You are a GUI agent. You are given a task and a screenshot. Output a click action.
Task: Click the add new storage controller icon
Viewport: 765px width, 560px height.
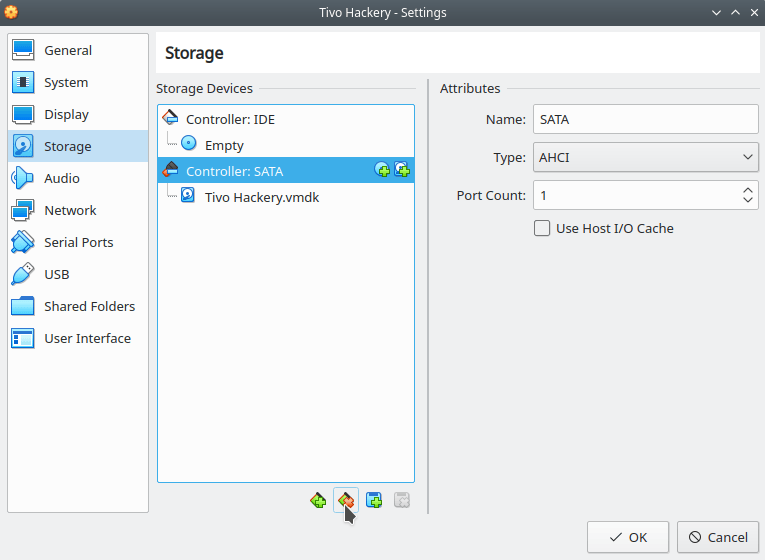coord(318,500)
